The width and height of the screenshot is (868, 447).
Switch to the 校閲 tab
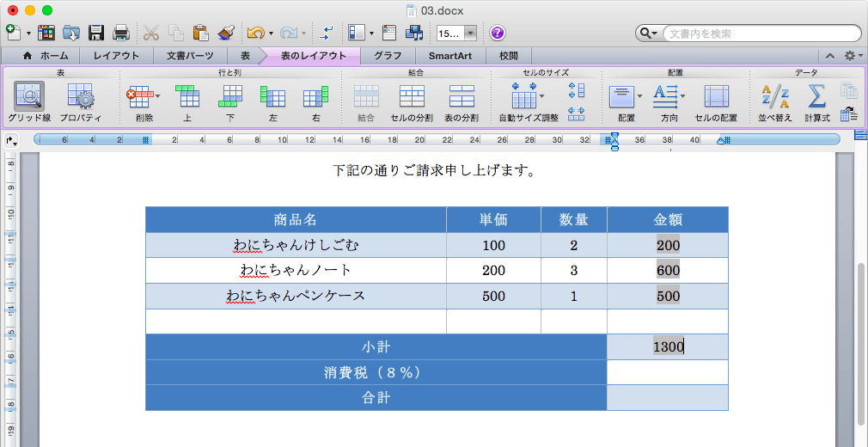click(509, 56)
